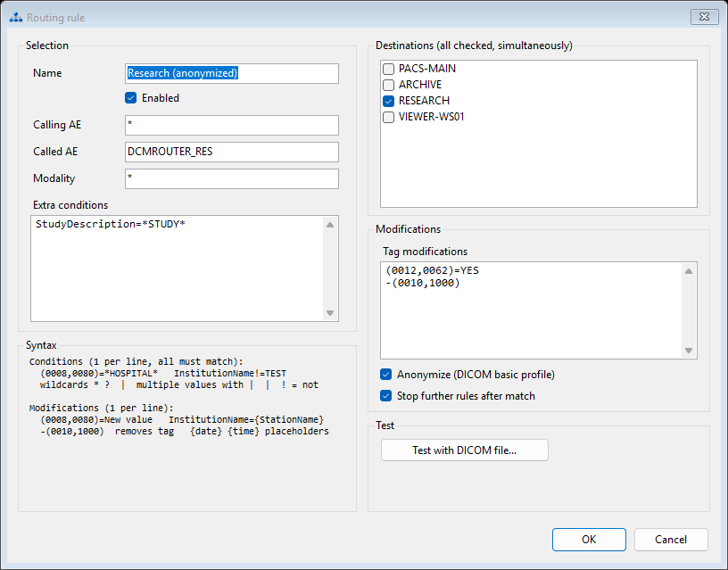Toggle Stop further rules after match
Screen dimensions: 728x570
tap(385, 396)
